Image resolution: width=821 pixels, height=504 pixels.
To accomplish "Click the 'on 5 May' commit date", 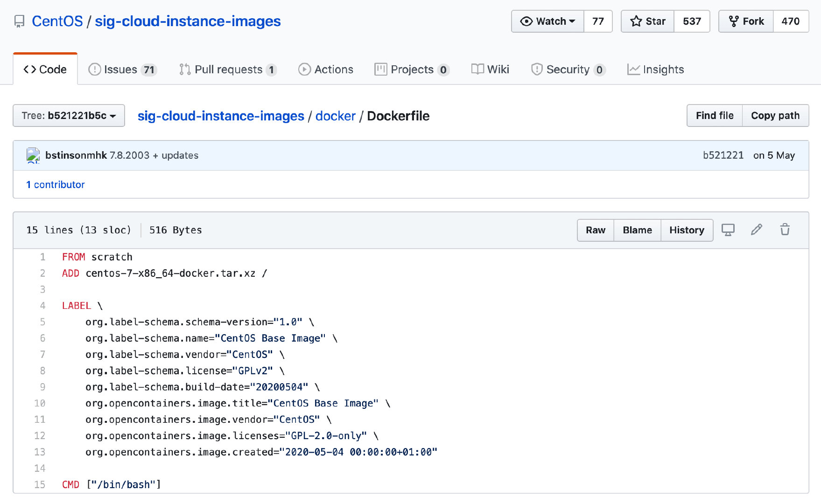I will tap(774, 155).
